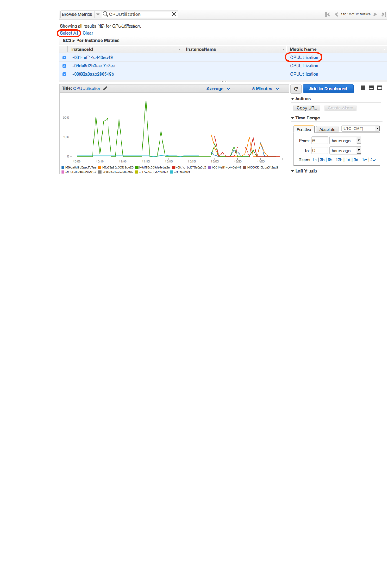This screenshot has width=392, height=564.
Task: Refresh the graph
Action: pyautogui.click(x=296, y=89)
